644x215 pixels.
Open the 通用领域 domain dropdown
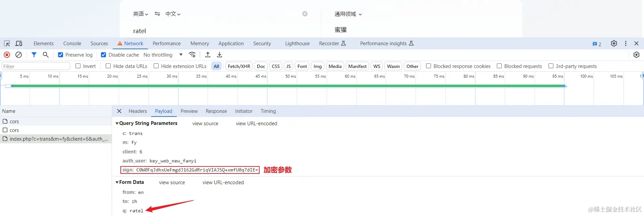(348, 14)
